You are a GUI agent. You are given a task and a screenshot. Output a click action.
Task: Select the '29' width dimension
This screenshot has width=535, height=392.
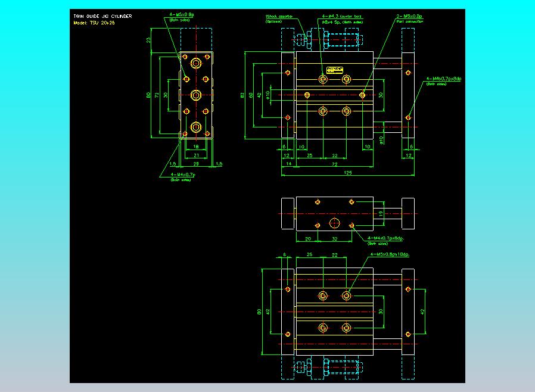coord(196,164)
